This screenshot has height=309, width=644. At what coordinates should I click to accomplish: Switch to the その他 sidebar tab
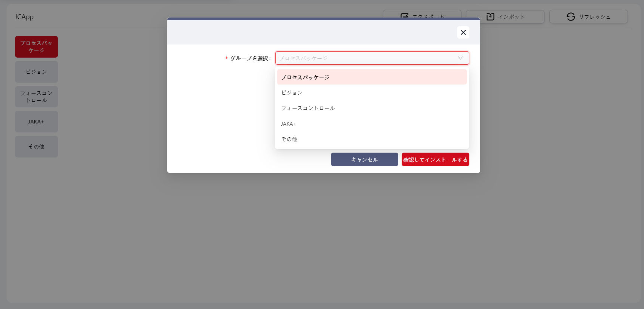click(x=36, y=147)
